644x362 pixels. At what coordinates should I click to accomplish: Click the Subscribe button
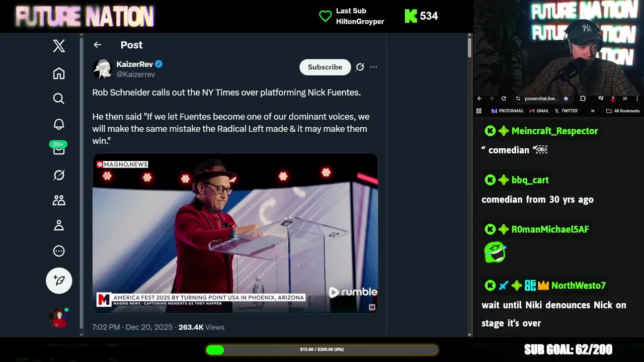(x=325, y=67)
